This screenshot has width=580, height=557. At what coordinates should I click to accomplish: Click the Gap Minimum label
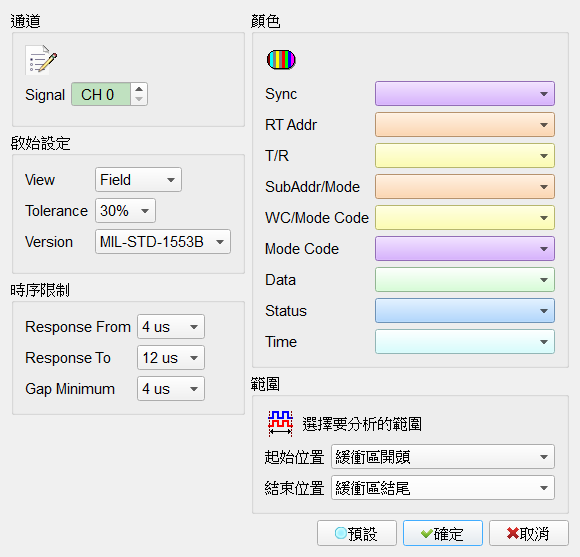(70, 389)
